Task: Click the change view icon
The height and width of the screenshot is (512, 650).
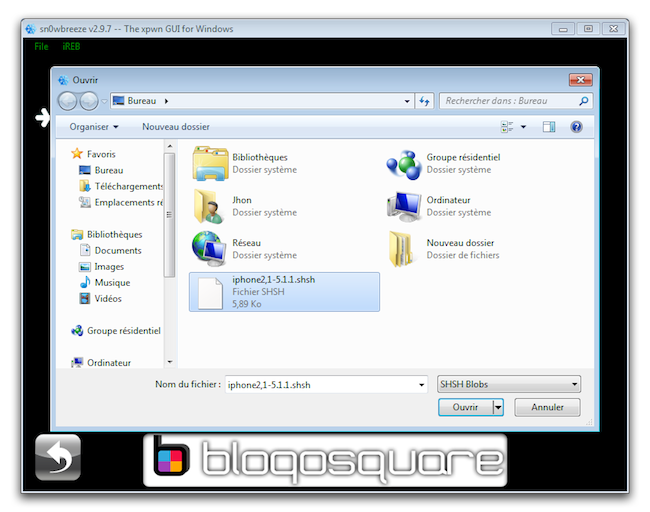Action: (507, 127)
